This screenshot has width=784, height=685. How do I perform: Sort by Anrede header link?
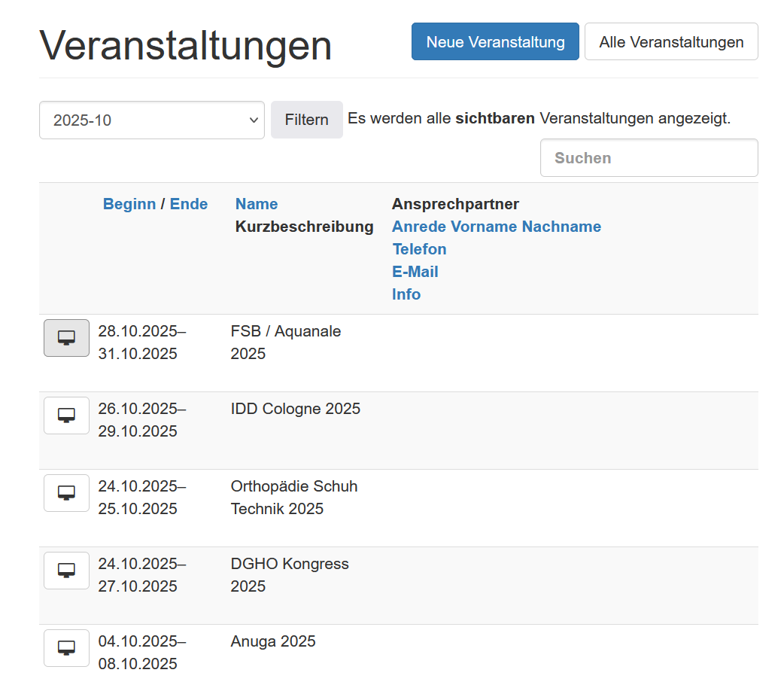click(418, 227)
